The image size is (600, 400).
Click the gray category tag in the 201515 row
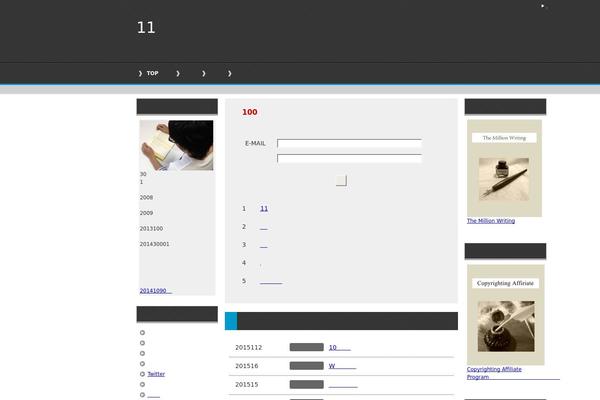[x=306, y=384]
